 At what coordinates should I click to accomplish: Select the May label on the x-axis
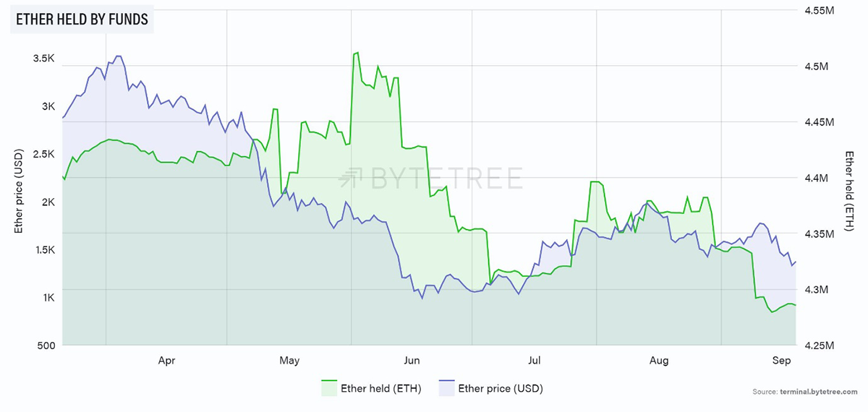[289, 359]
